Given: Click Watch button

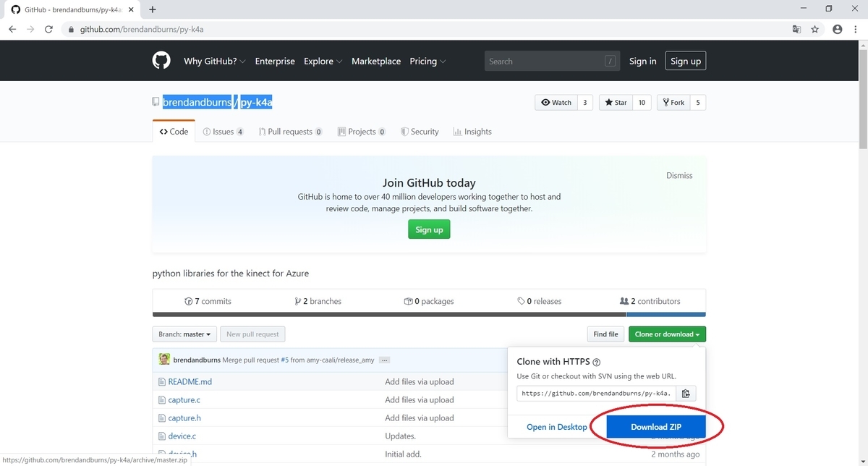Looking at the screenshot, I should (556, 103).
